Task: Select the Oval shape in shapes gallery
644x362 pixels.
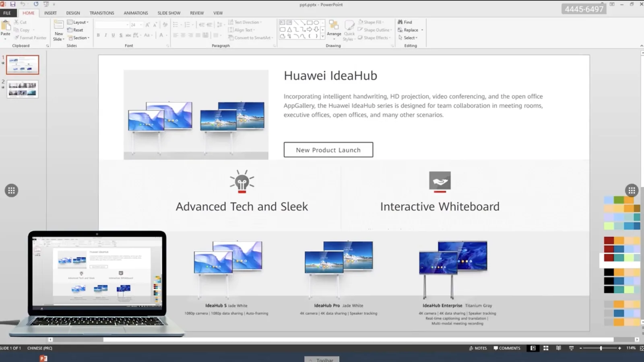Action: coord(316,23)
